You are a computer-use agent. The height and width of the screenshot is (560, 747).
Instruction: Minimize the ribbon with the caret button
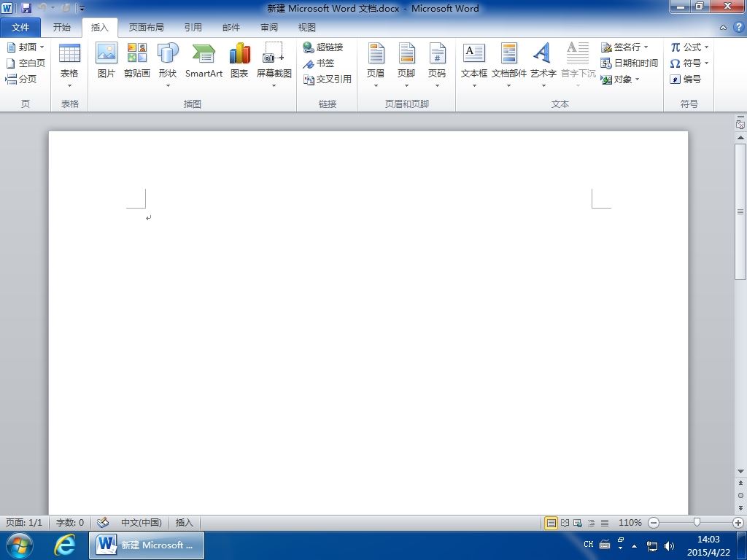pyautogui.click(x=723, y=28)
